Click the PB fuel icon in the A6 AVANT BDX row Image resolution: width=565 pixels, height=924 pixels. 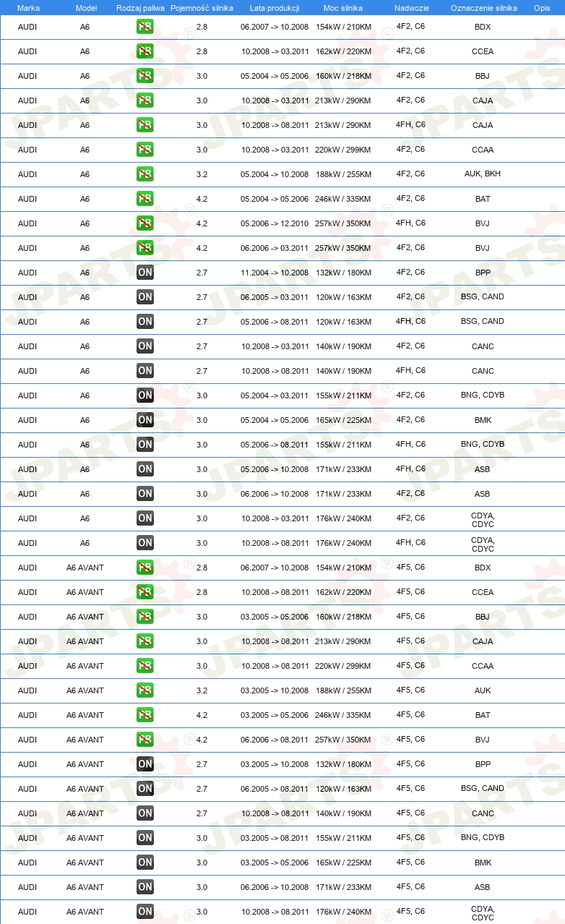(x=145, y=568)
